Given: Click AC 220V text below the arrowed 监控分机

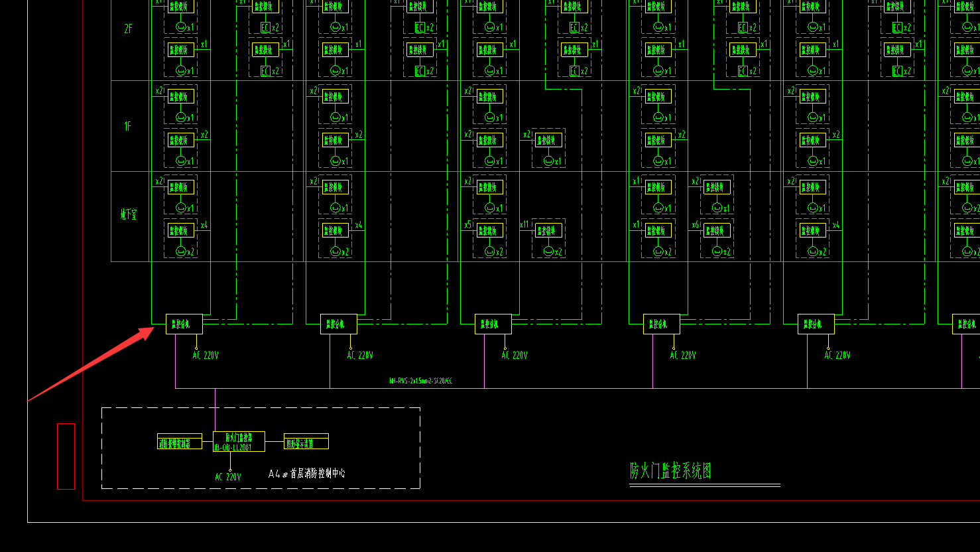Looking at the screenshot, I should 206,356.
